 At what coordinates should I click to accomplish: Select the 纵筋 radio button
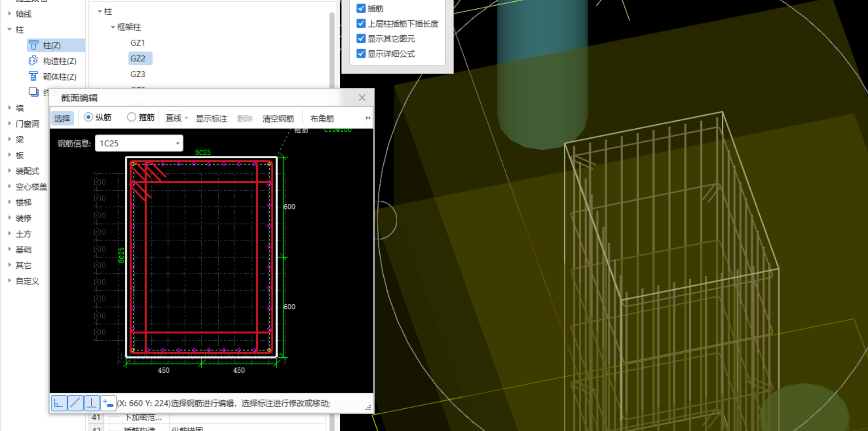click(x=88, y=117)
